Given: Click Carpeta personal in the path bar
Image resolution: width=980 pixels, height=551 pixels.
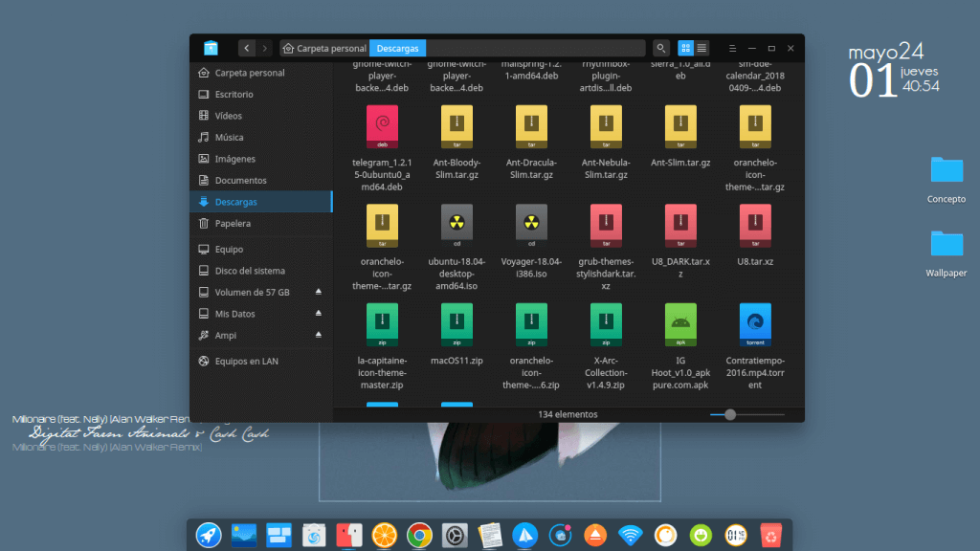Looking at the screenshot, I should (324, 48).
